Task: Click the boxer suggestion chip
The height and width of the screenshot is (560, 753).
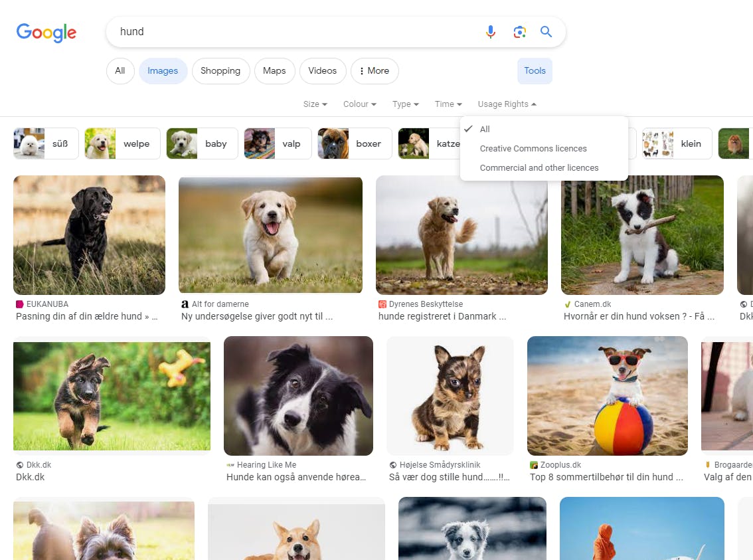Action: coord(355,143)
